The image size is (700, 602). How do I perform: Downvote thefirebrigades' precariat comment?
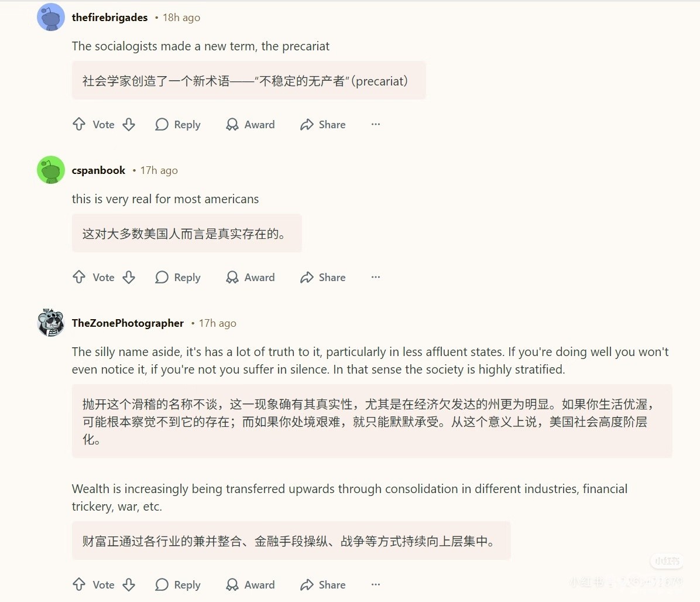click(129, 124)
